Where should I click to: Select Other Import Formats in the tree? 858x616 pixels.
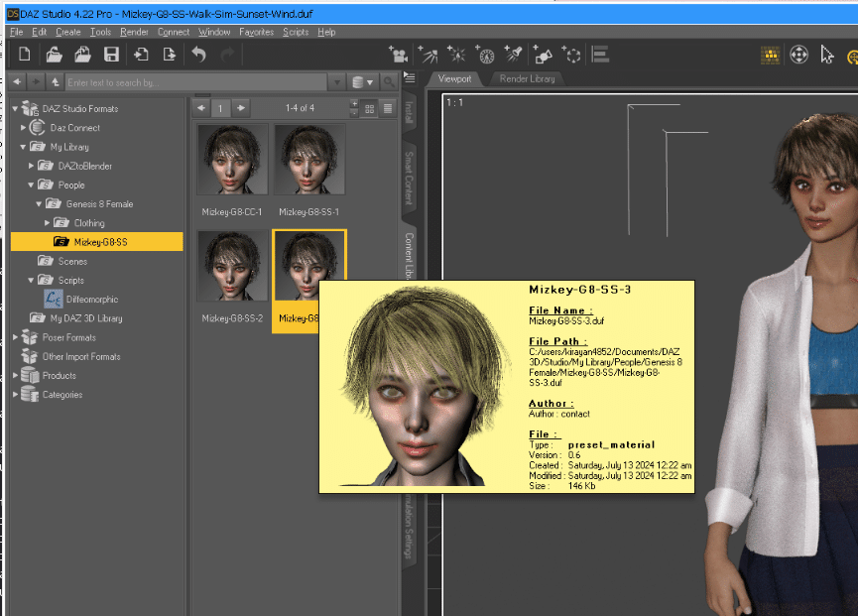click(x=70, y=356)
